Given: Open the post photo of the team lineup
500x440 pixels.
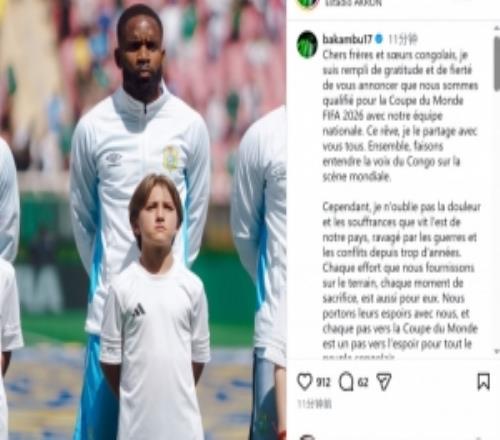Looking at the screenshot, I should tap(143, 220).
